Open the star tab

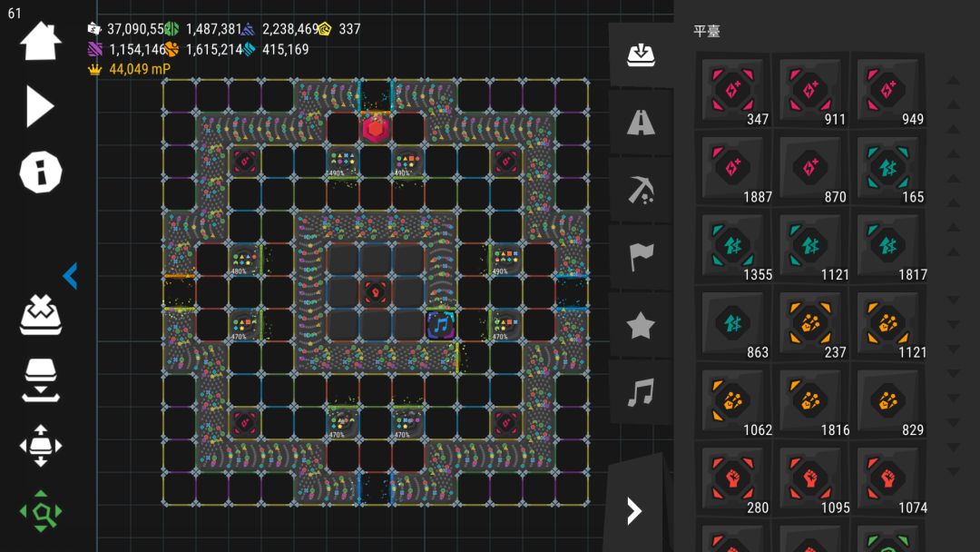point(641,325)
